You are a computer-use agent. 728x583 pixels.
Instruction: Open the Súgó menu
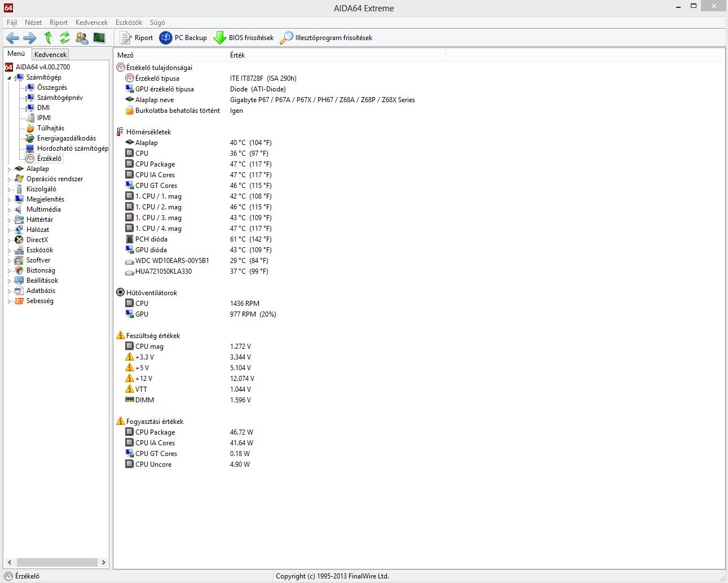coord(157,23)
